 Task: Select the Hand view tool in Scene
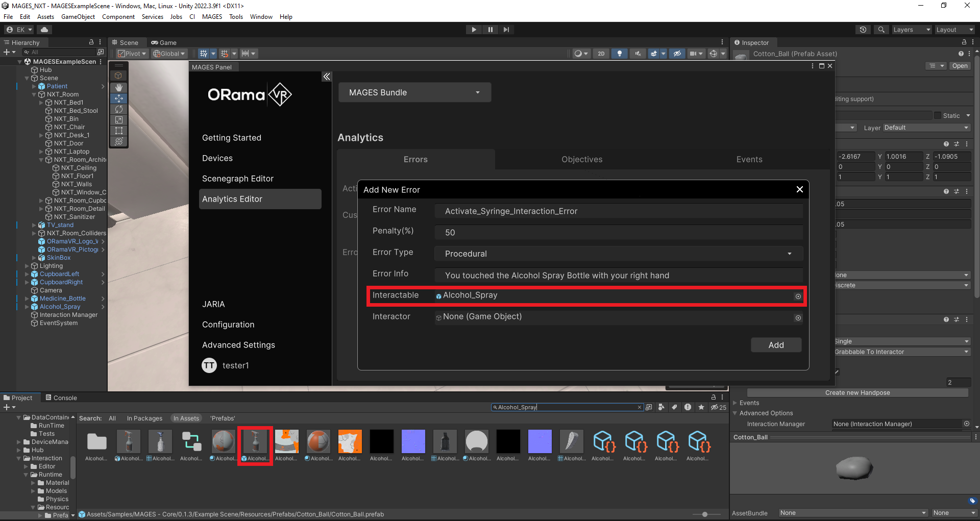[x=119, y=87]
